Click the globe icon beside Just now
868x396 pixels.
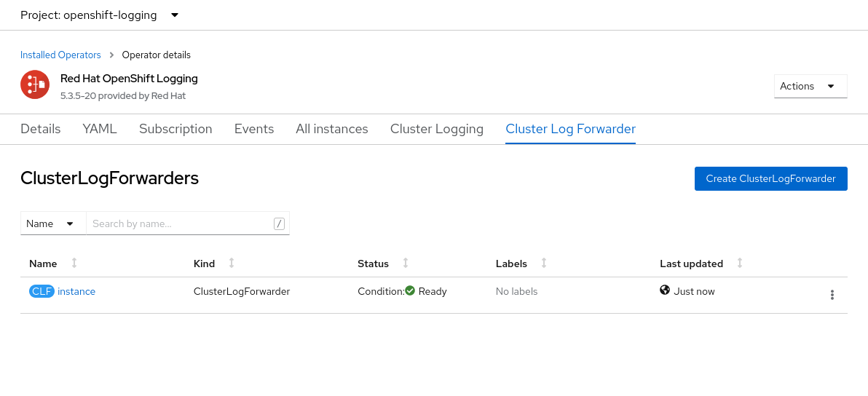(x=665, y=290)
